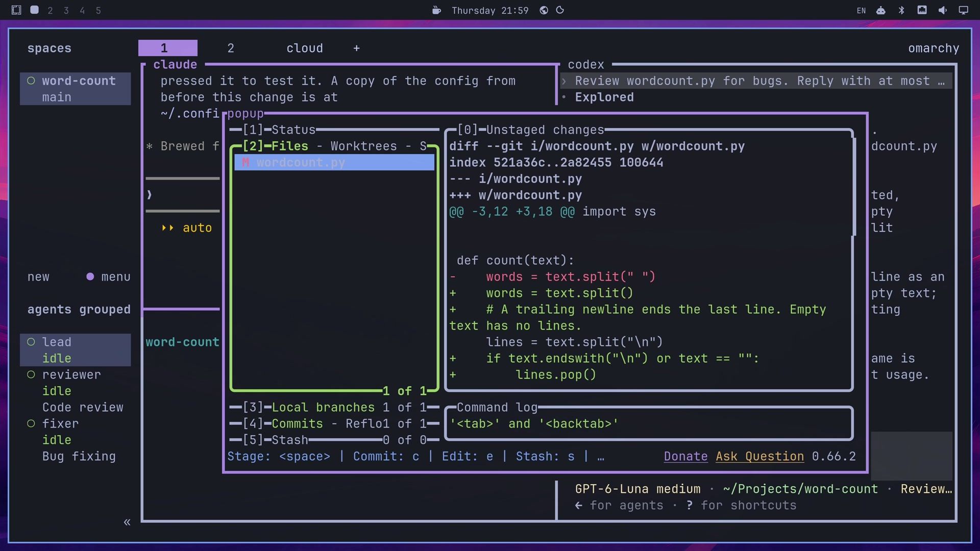
Task: Open the Thursday 21:59 clock
Action: click(490, 10)
